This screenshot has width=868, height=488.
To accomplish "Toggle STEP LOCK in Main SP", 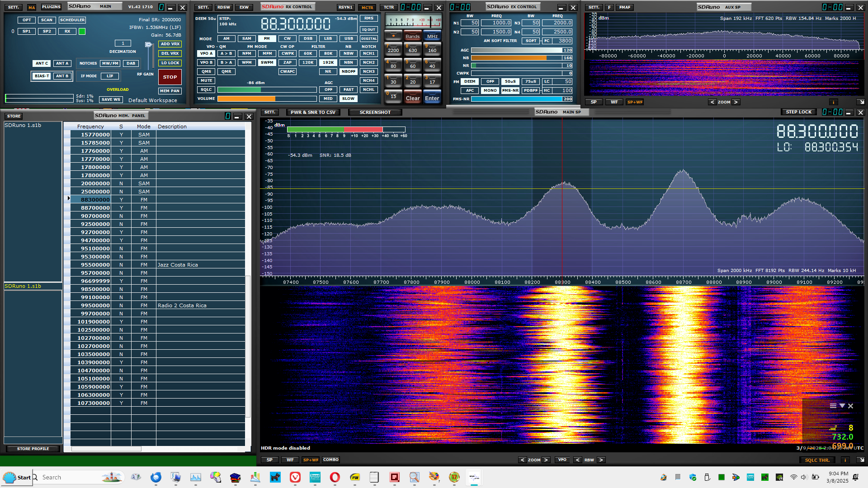I will tap(799, 112).
